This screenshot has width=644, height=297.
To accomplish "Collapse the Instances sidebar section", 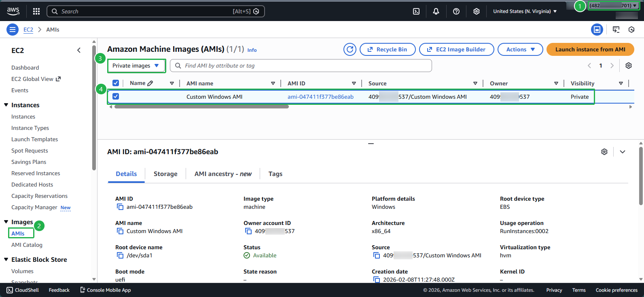I will pyautogui.click(x=6, y=105).
